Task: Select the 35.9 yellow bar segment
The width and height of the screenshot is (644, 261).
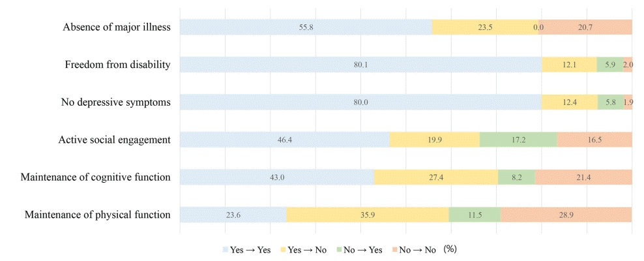Action: [368, 214]
